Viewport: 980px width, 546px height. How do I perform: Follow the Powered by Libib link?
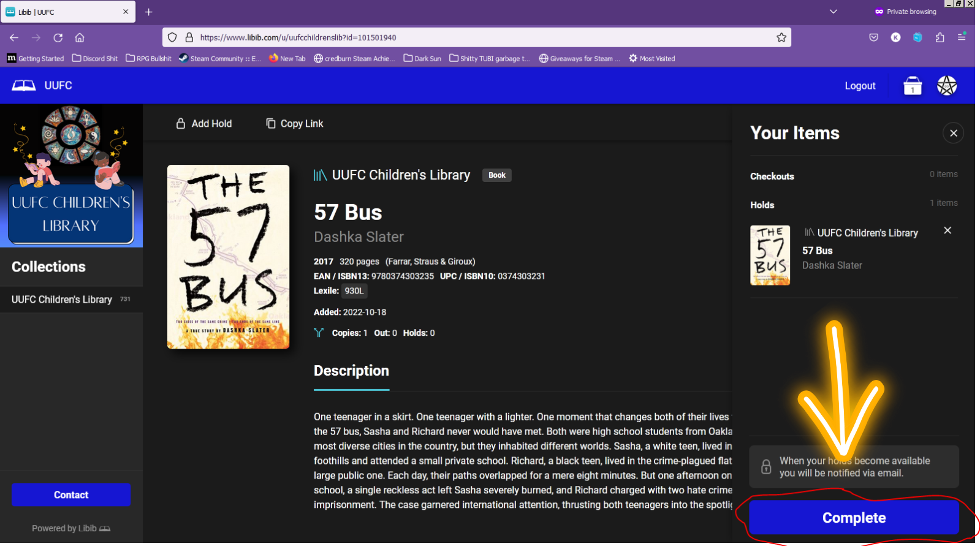71,528
